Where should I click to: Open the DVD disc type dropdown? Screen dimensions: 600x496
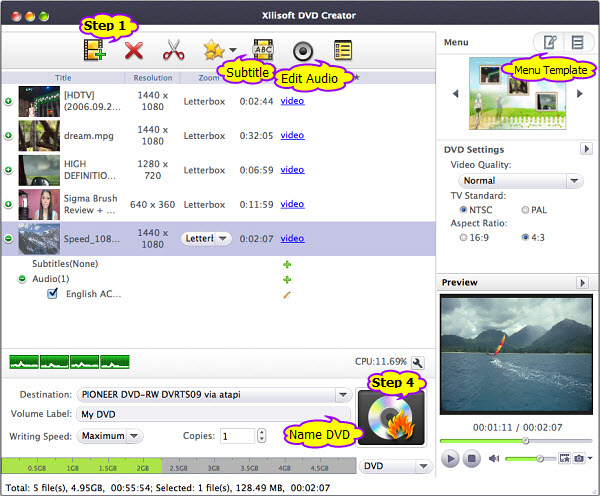(395, 466)
